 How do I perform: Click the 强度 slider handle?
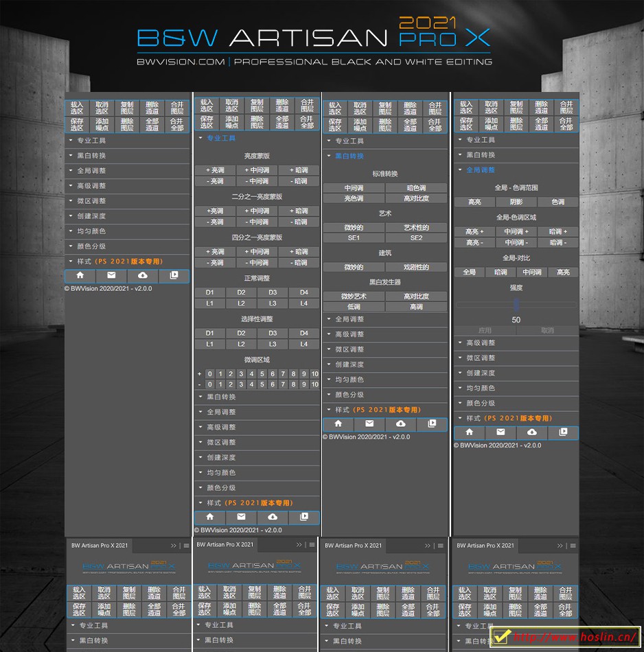point(516,304)
